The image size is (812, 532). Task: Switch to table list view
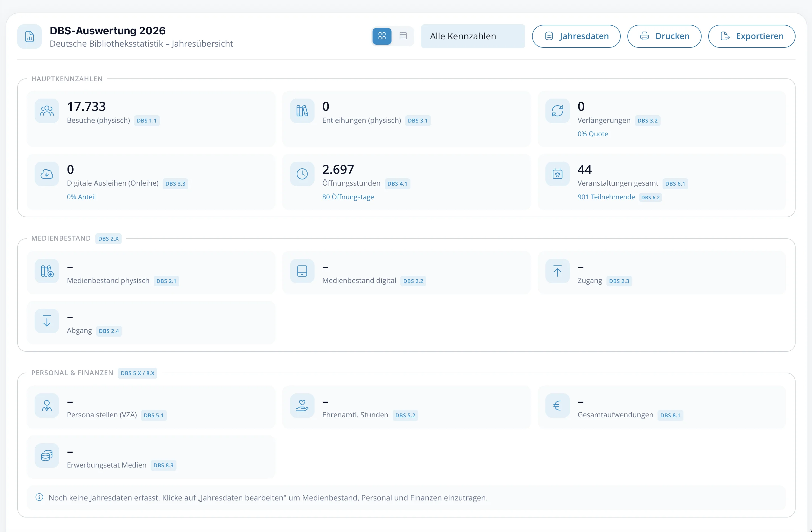[x=403, y=36]
